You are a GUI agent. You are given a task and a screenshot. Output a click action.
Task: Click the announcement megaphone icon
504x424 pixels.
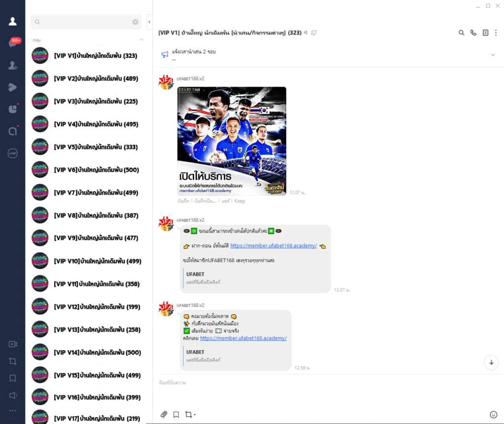click(164, 55)
